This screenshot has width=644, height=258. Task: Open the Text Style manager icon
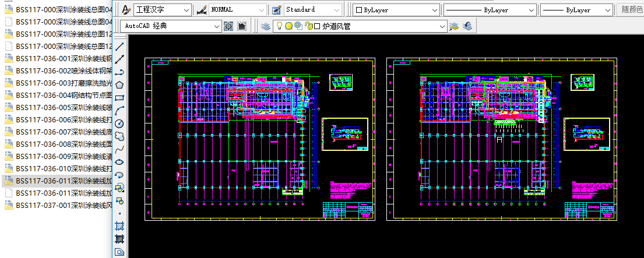(126, 9)
